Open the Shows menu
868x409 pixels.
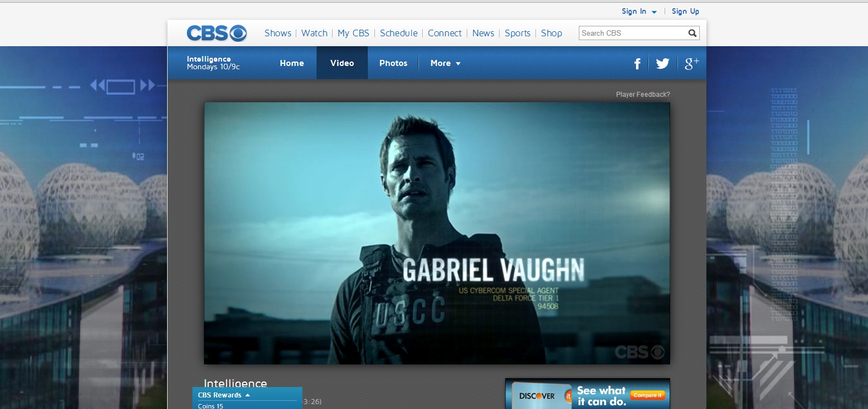[278, 33]
